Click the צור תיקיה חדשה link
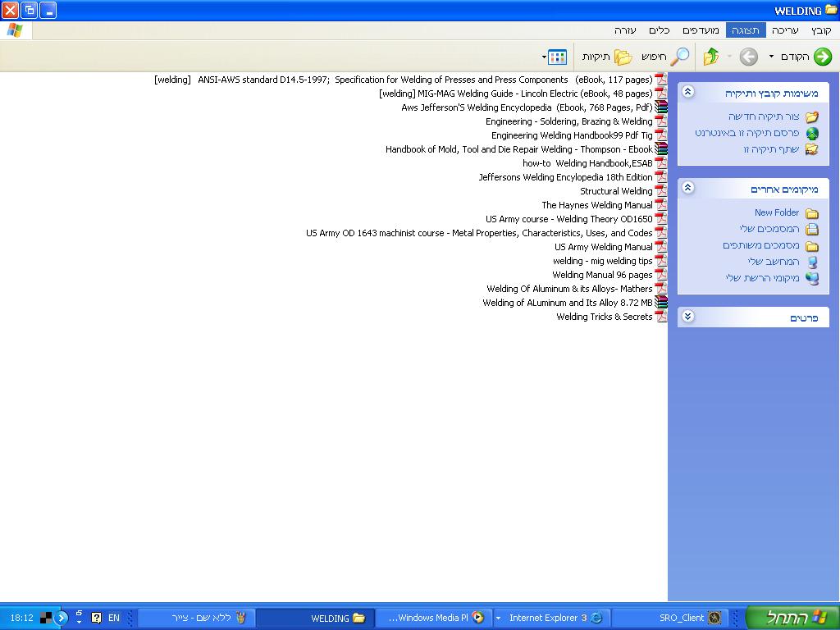This screenshot has width=840, height=630. point(763,116)
